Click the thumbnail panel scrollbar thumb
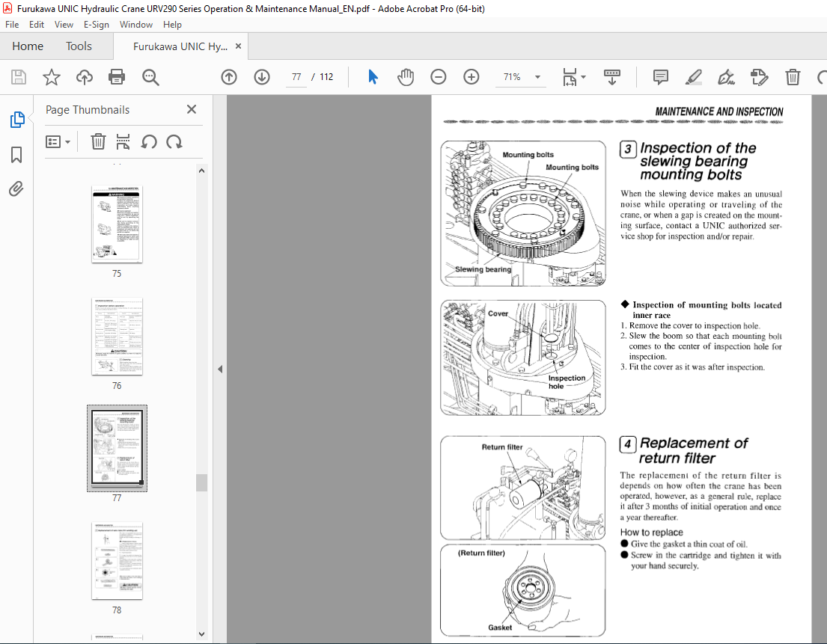The image size is (827, 644). pyautogui.click(x=201, y=482)
